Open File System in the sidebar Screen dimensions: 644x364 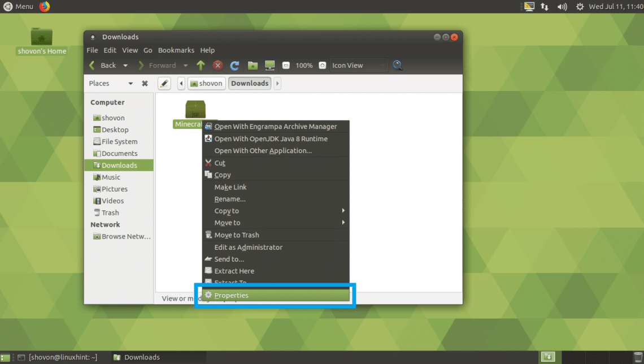(119, 142)
